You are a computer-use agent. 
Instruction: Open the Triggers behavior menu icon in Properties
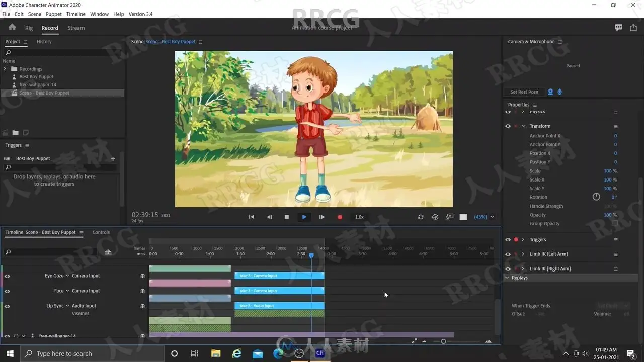(615, 240)
